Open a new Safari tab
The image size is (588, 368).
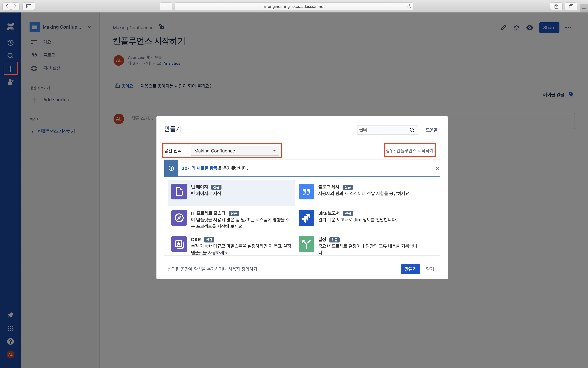point(584,8)
